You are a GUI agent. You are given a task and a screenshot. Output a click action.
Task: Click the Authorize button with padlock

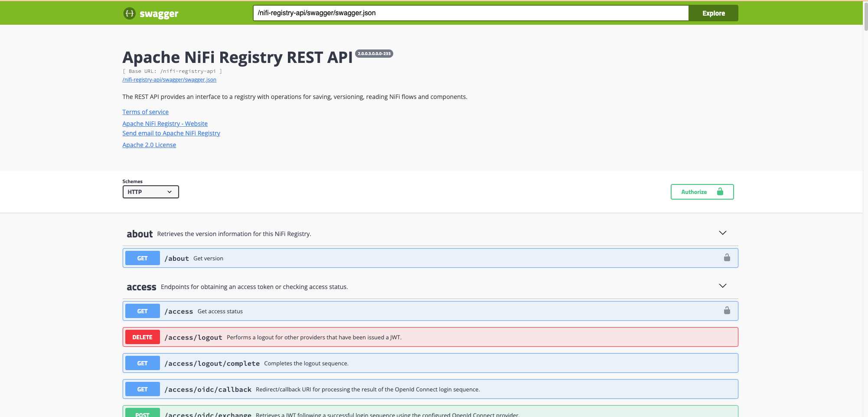702,192
